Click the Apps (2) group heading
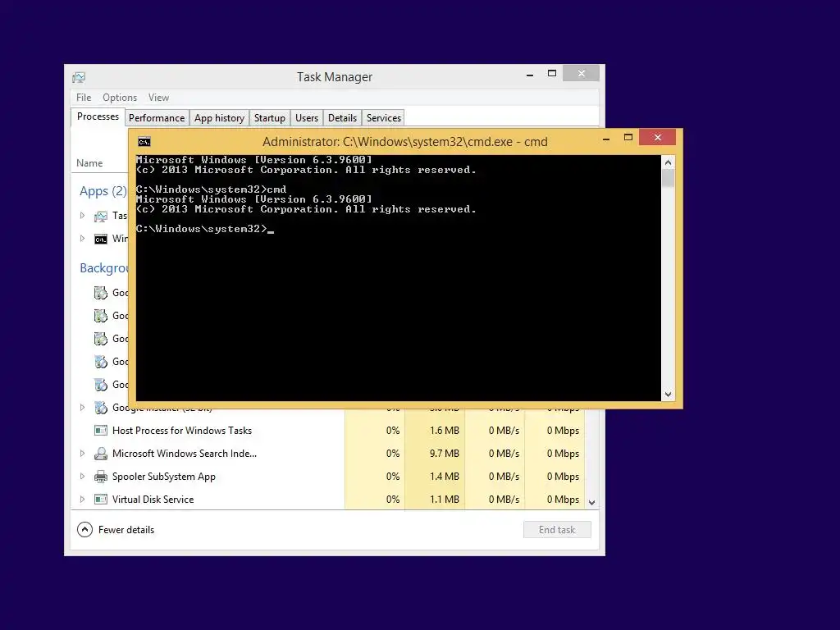The width and height of the screenshot is (840, 630). (x=103, y=191)
